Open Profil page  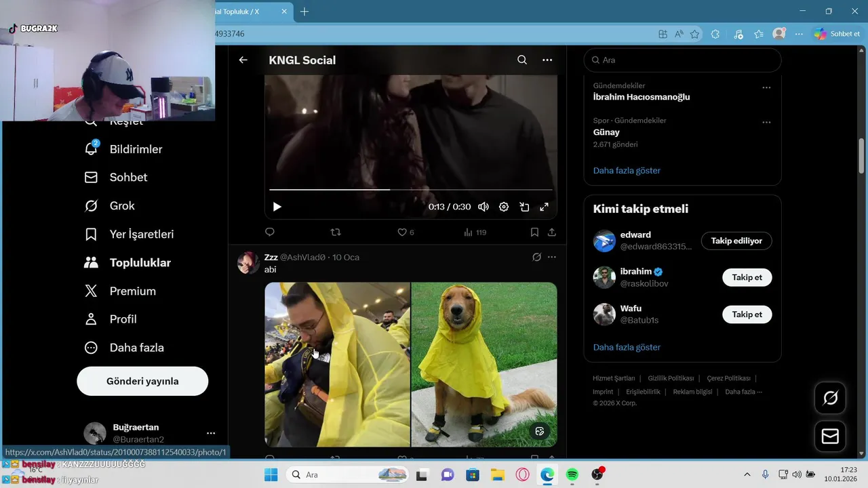[111, 319]
